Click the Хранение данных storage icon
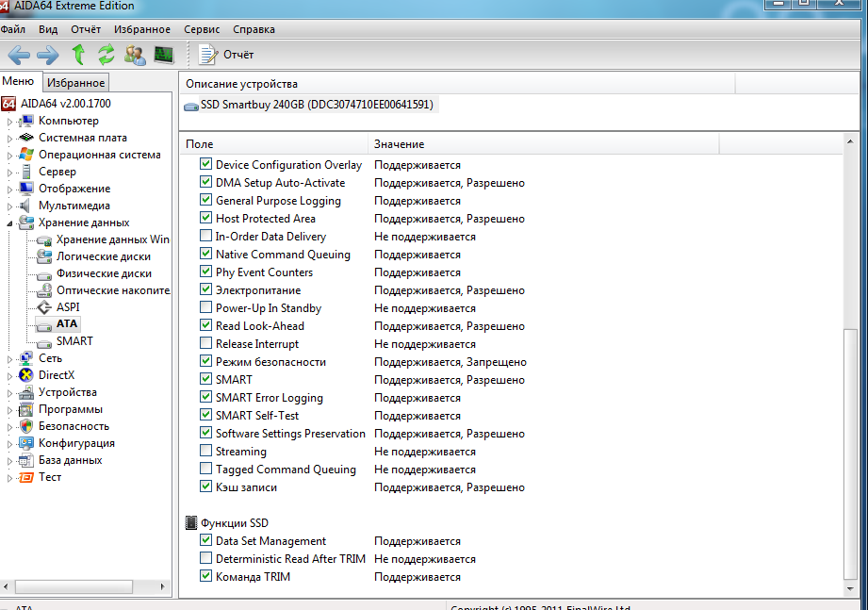The width and height of the screenshot is (868, 610). click(26, 223)
